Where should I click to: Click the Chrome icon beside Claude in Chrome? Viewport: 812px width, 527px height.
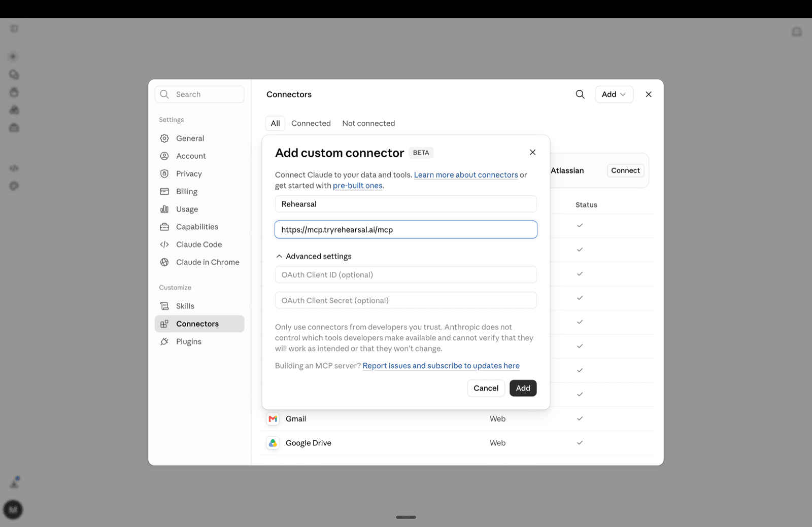164,262
